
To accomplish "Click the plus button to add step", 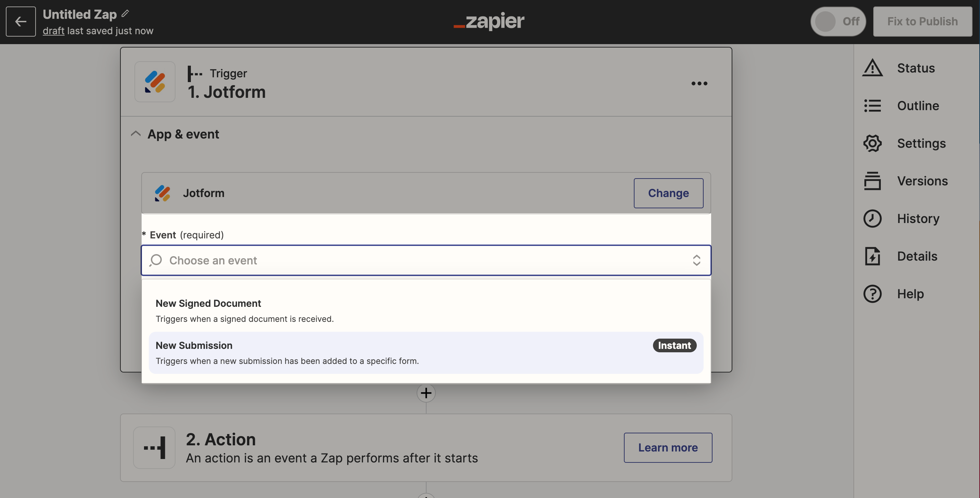I will pos(426,393).
